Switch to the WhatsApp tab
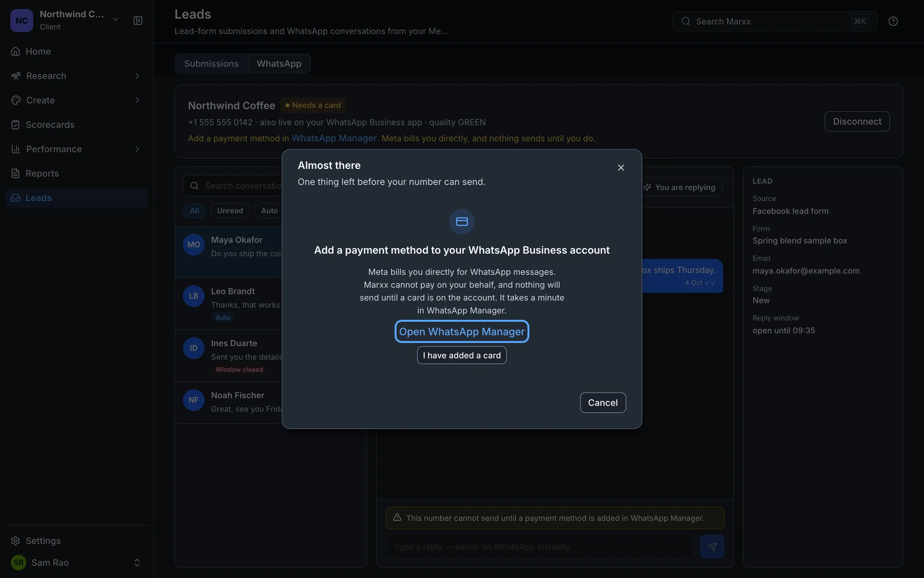 pos(279,64)
